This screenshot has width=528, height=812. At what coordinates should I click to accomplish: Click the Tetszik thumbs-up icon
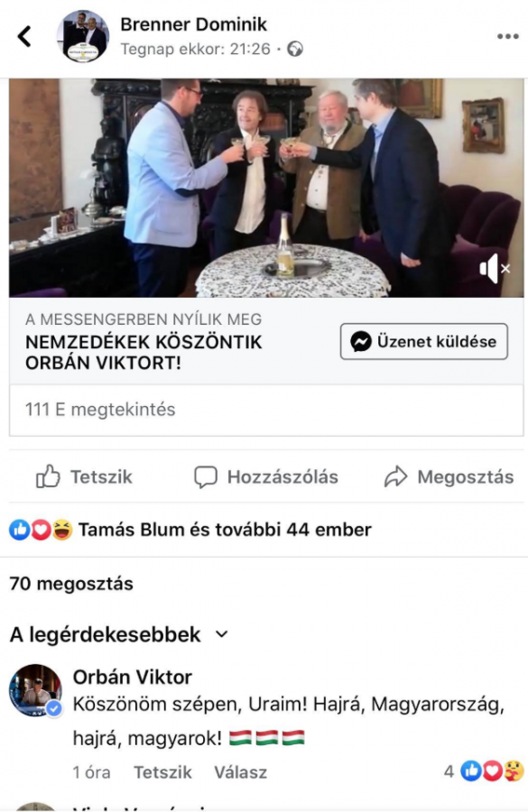(x=48, y=476)
